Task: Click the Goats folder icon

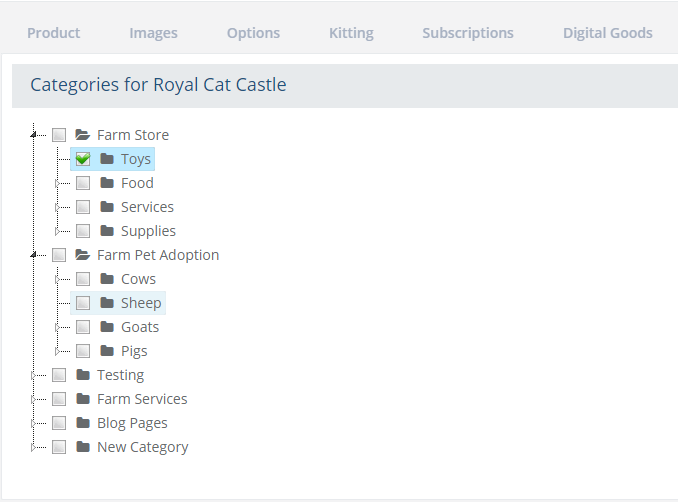Action: (x=107, y=327)
